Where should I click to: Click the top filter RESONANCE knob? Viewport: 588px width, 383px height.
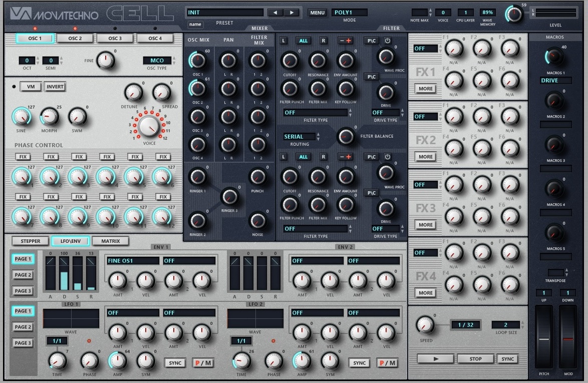pos(318,61)
